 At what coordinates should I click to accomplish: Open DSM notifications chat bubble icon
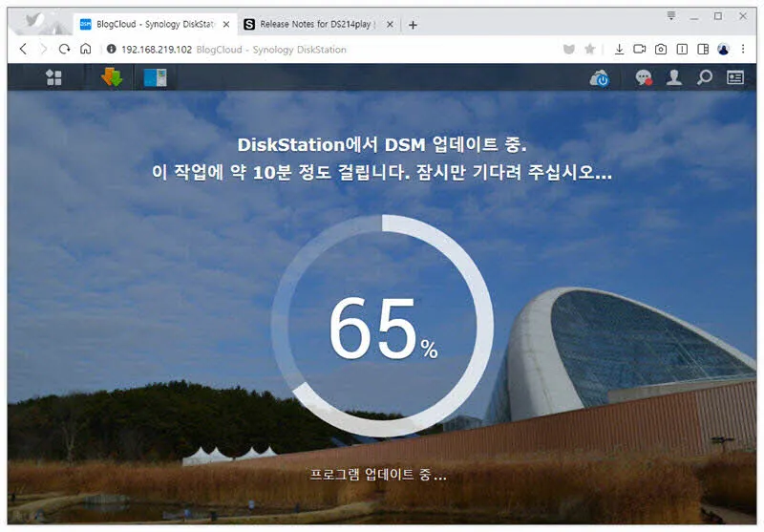pos(644,78)
